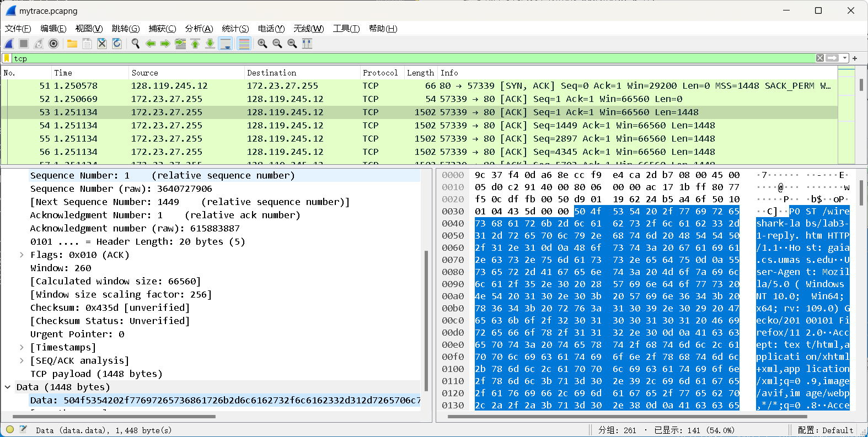Toggle packet list colorization

[x=244, y=44]
